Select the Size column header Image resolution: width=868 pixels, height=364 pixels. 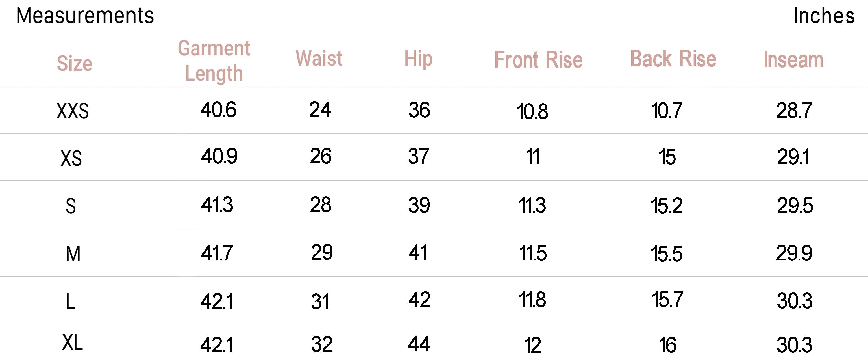(75, 63)
